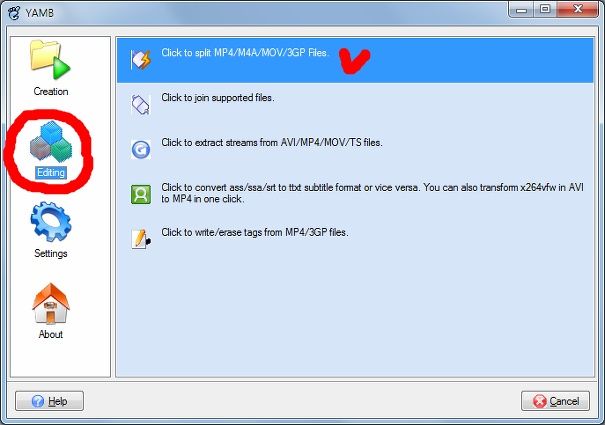Close the YAMB window
605x425 pixels.
tap(578, 9)
